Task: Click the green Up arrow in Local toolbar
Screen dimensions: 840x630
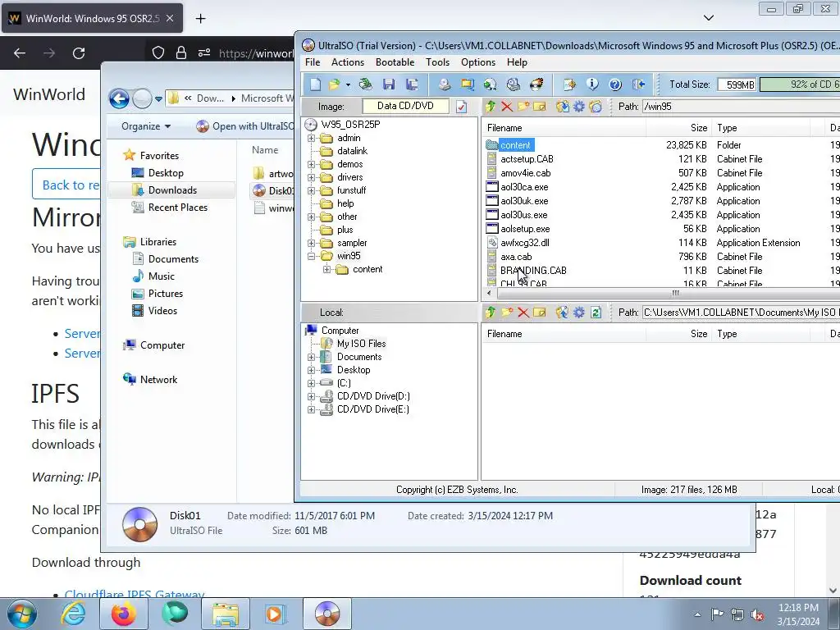Action: [x=491, y=313]
